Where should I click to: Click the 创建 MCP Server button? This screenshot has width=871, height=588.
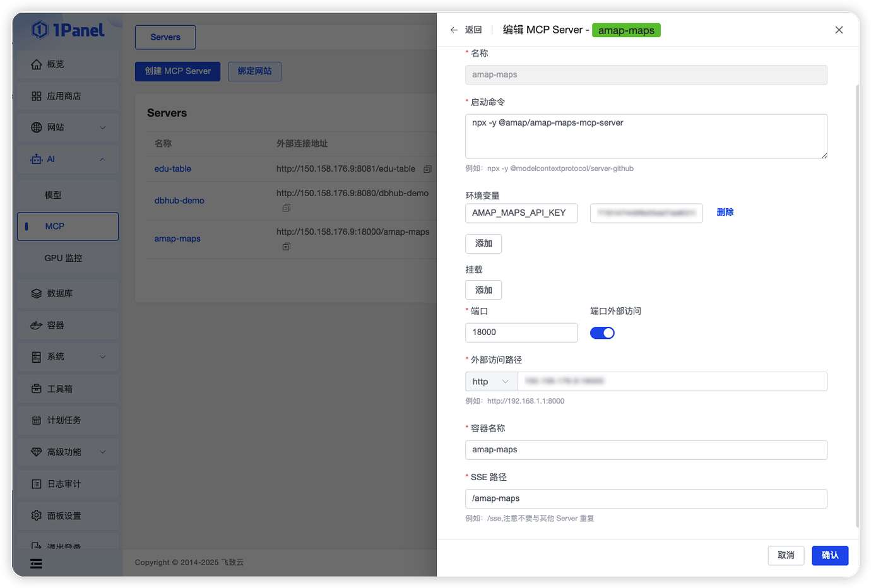[x=177, y=71]
